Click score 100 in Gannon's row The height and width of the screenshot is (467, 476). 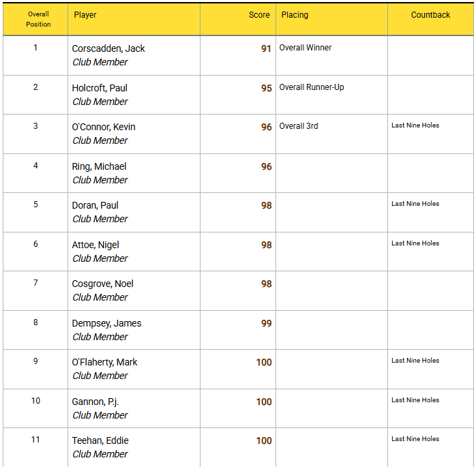(x=264, y=402)
